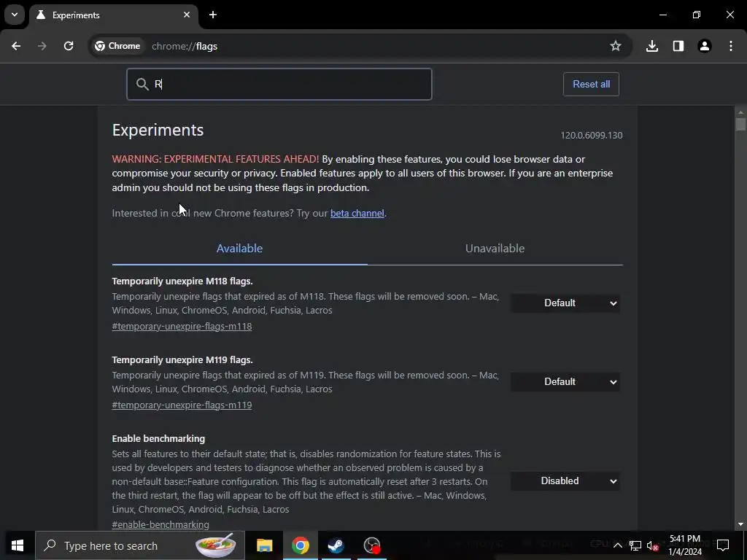Click the Experiments page heading

158,130
